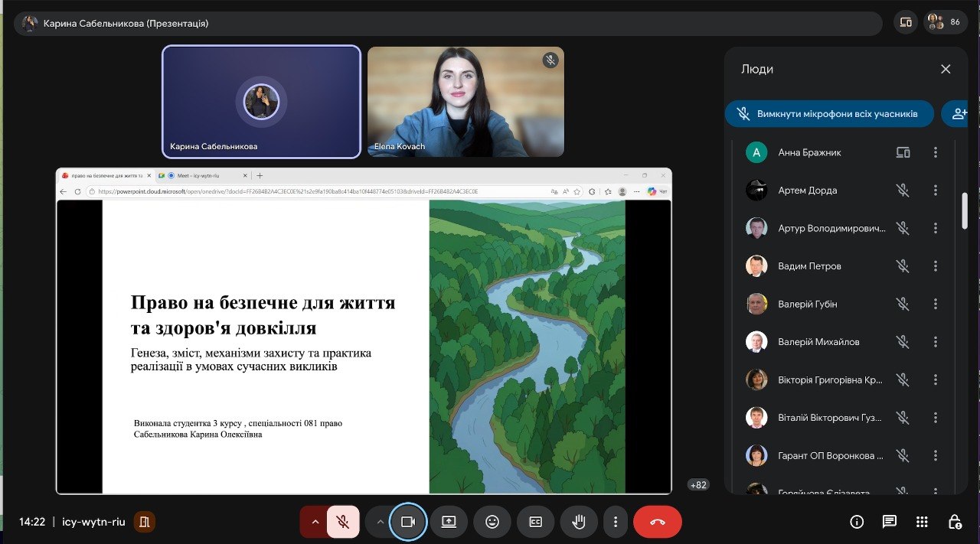
Task: Open the chat messages icon
Action: click(889, 522)
